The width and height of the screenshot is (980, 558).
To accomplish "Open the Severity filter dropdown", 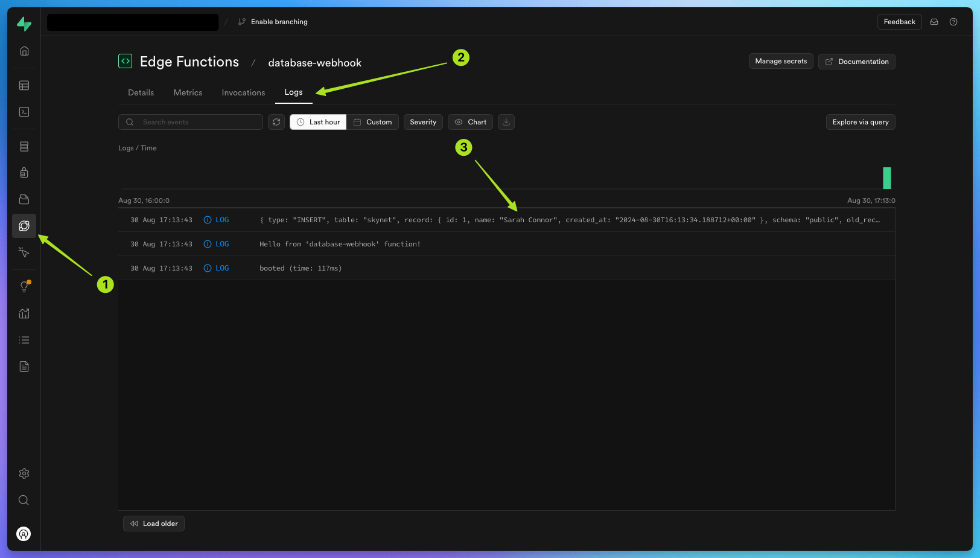I will click(423, 121).
